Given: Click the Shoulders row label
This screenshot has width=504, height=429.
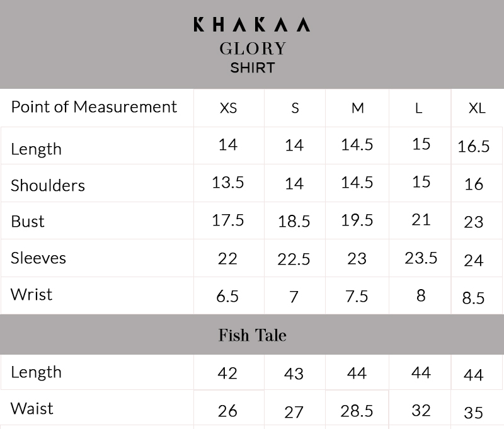Looking at the screenshot, I should tap(48, 185).
